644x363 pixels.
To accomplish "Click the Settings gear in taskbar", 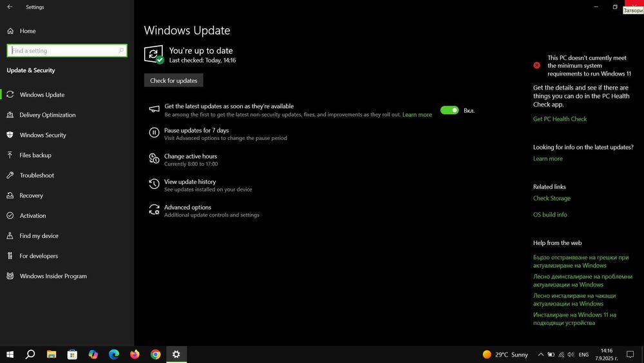I will click(176, 355).
